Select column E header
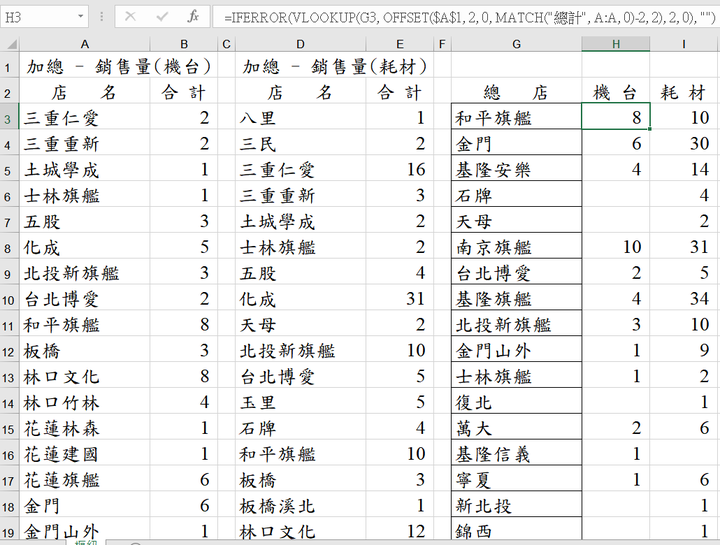The height and width of the screenshot is (545, 720). click(x=400, y=44)
